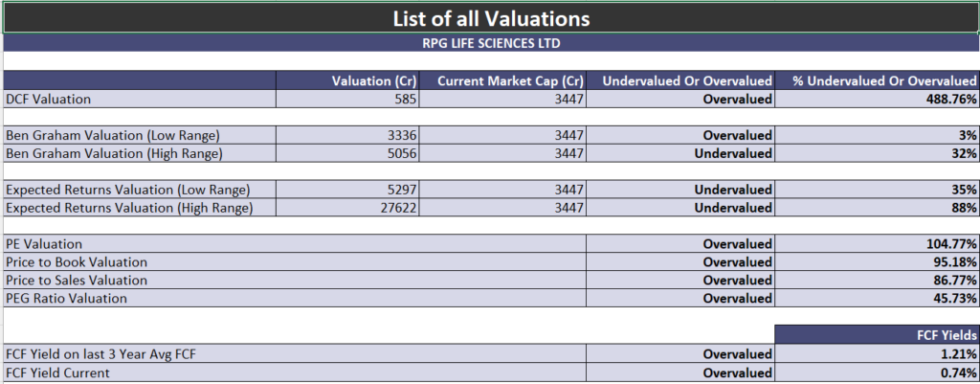This screenshot has height=384, width=980.
Task: Select the 3% cell in Ben Graham Low row
Action: (x=877, y=135)
